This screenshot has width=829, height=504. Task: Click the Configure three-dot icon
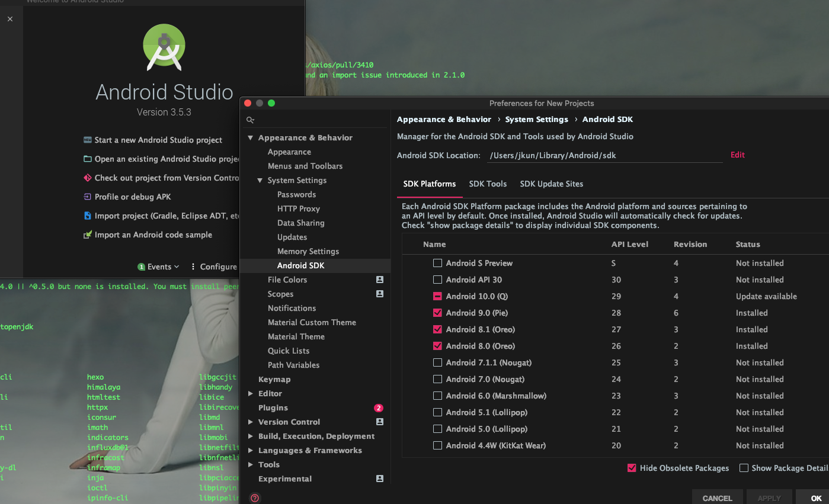point(193,267)
